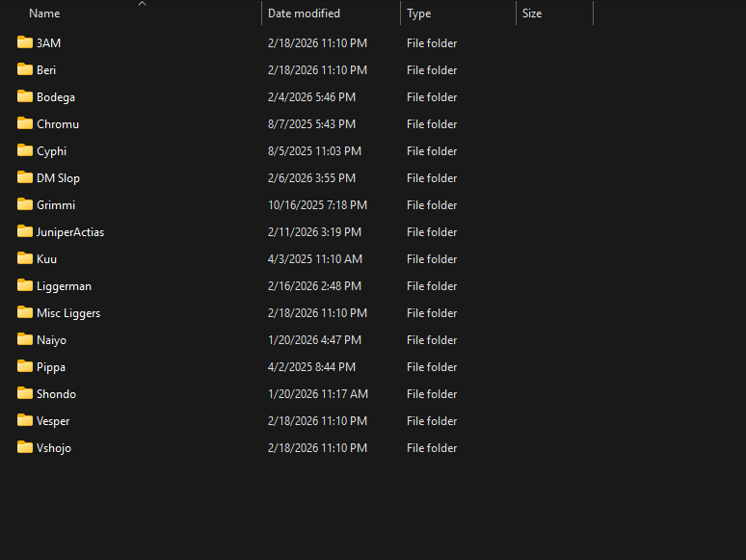This screenshot has height=560, width=746.
Task: Select the Naiyo folder name
Action: [51, 340]
